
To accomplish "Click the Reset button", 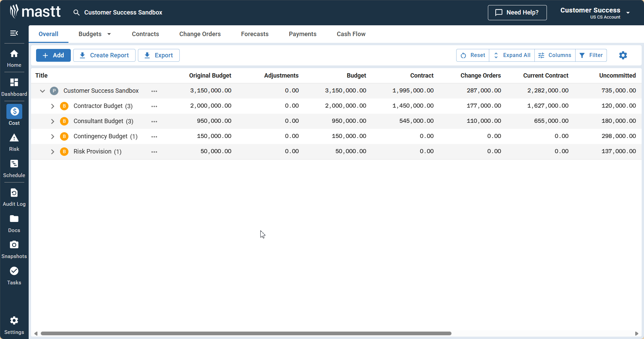I will (x=473, y=55).
